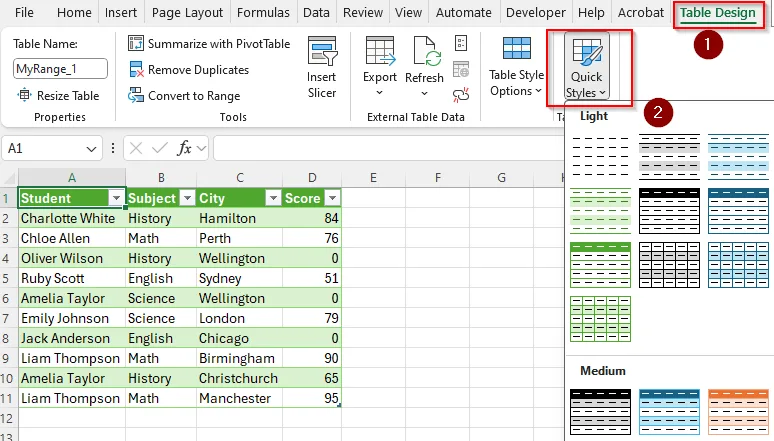
Task: Open the Subject column filter dropdown
Action: (187, 198)
